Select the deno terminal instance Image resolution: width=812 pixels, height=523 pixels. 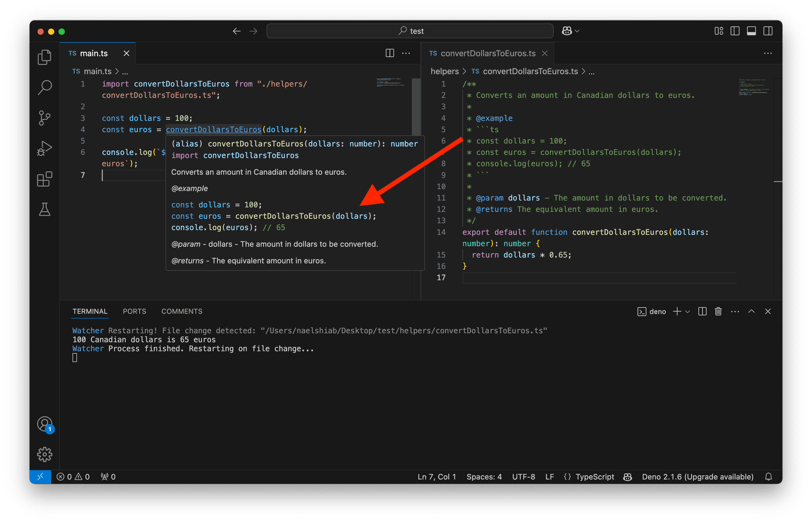[651, 311]
